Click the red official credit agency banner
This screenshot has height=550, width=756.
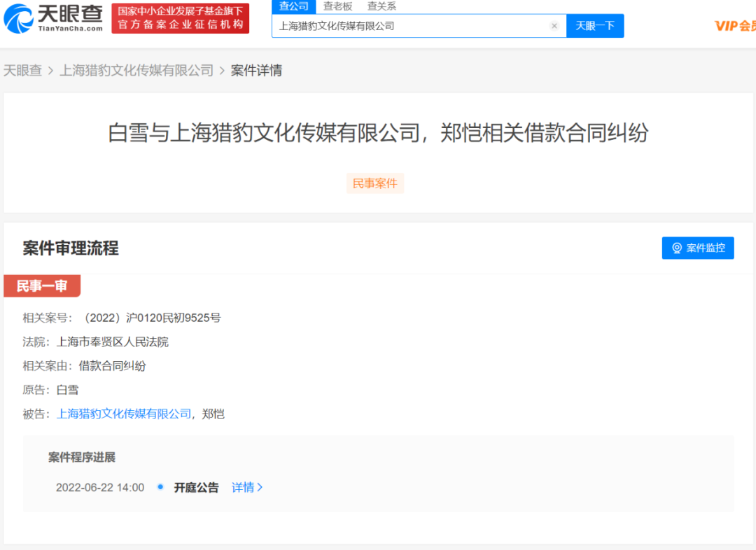181,18
